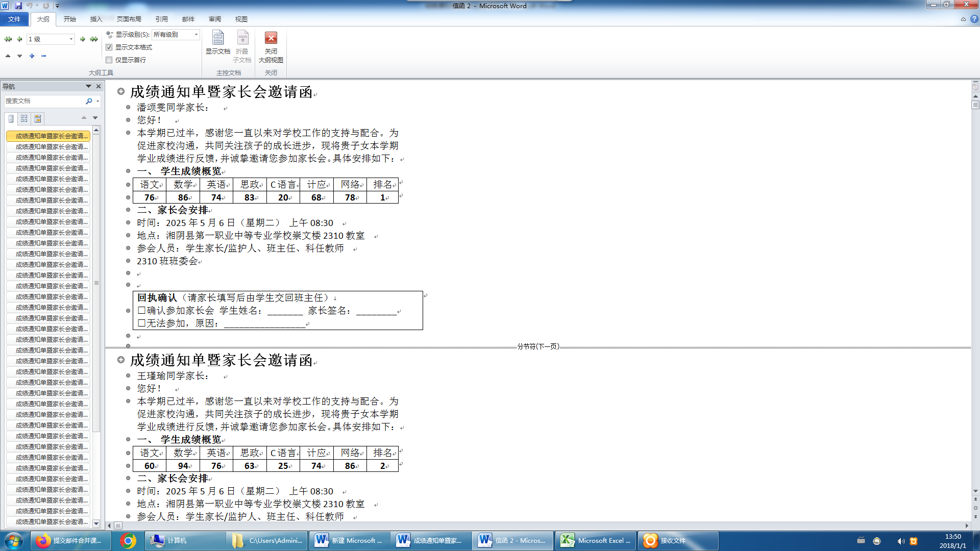Redo action in quick access toolbar
980x551 pixels.
[46, 6]
